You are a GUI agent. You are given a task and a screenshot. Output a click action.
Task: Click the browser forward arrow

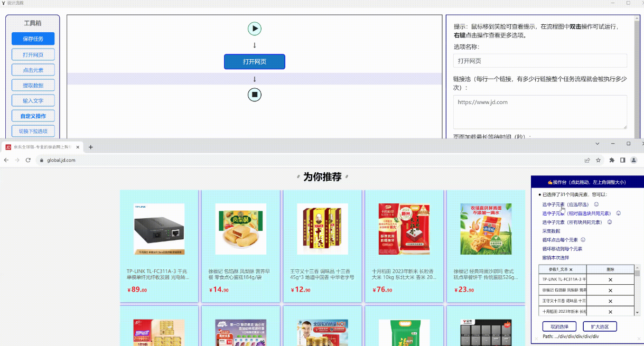(x=17, y=160)
